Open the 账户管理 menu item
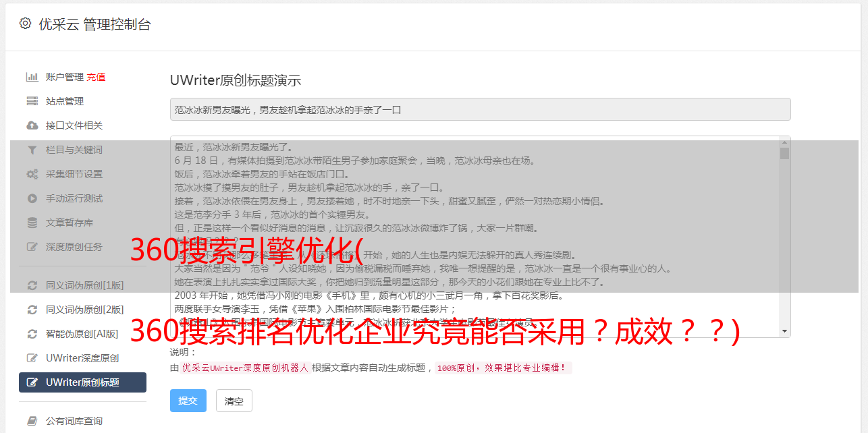 pos(64,77)
